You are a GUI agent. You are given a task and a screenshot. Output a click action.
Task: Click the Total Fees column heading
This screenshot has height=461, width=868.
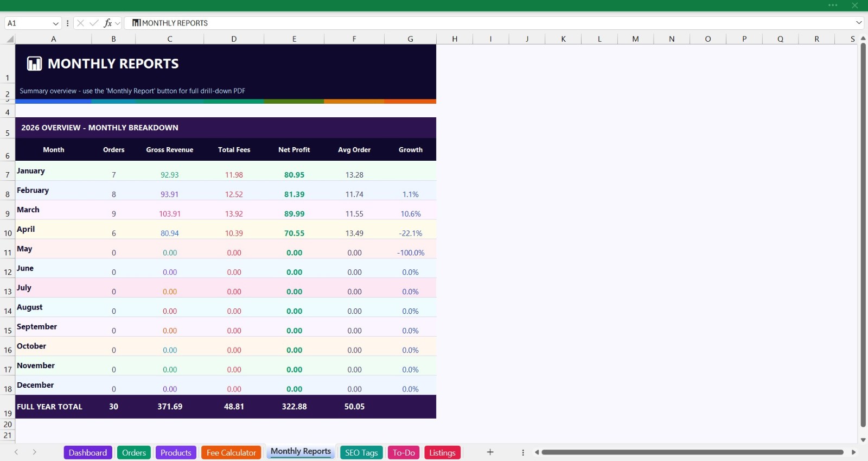234,149
